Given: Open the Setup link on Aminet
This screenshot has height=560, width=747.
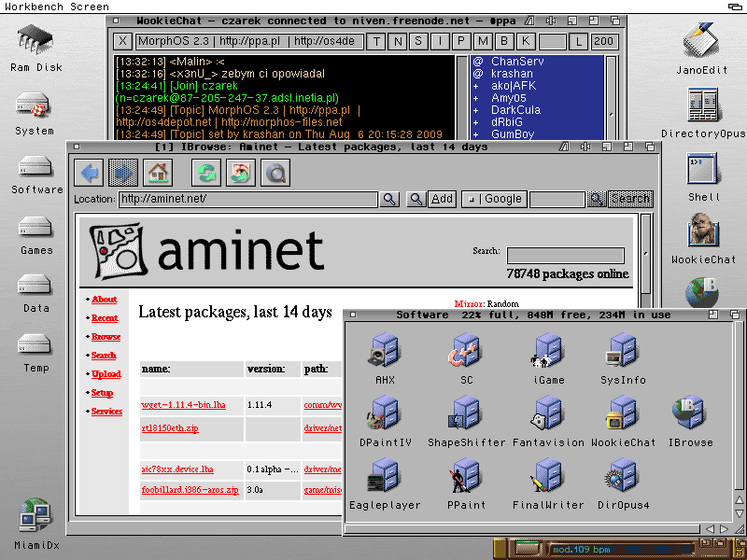Looking at the screenshot, I should [x=102, y=392].
